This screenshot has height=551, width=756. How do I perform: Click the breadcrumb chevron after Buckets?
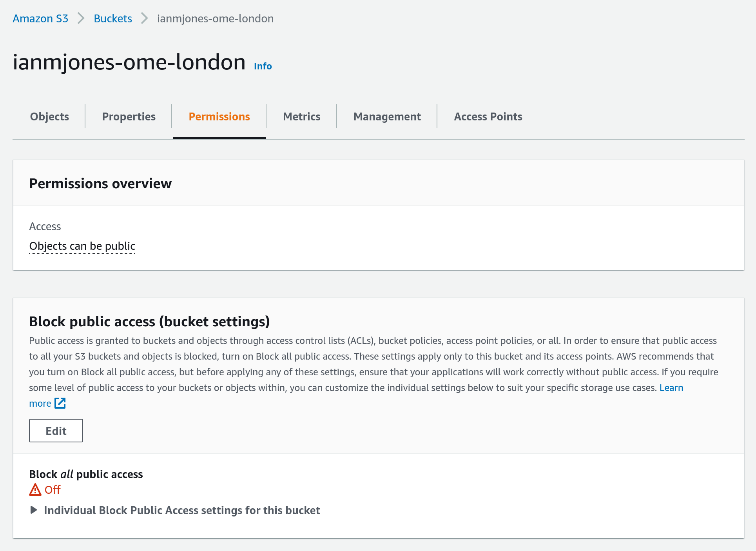(145, 18)
